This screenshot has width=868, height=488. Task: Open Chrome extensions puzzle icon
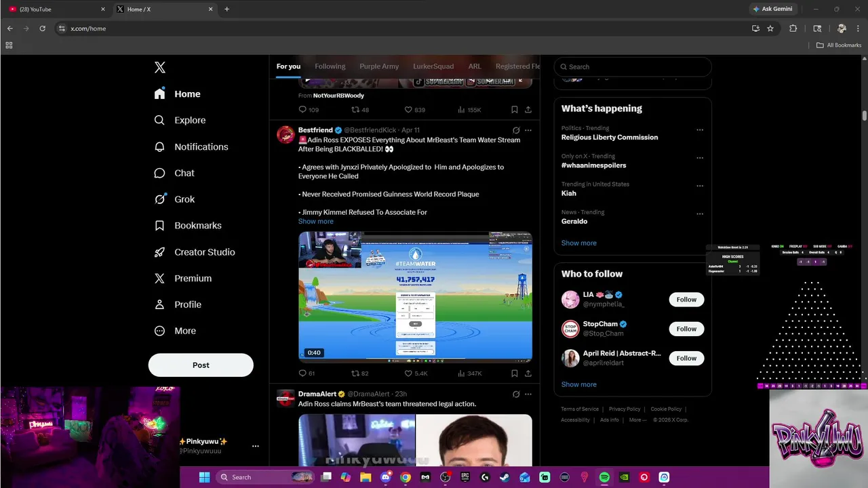[x=793, y=28]
